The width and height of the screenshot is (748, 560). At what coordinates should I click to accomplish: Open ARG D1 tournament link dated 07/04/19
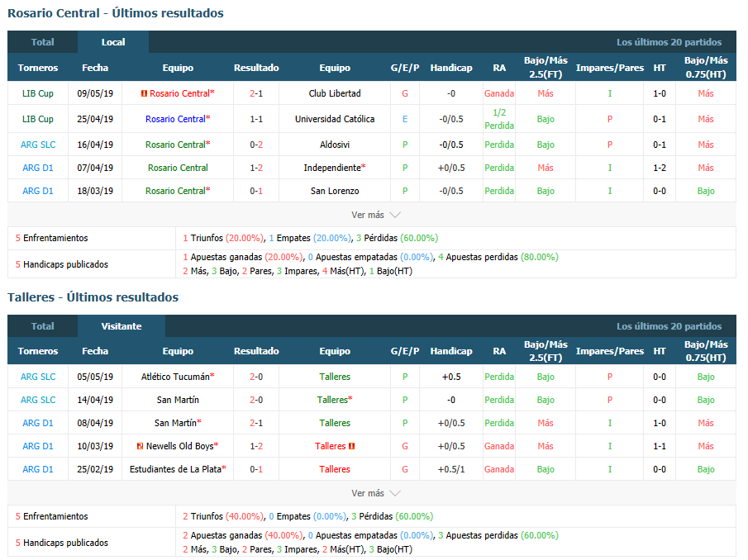[x=38, y=168]
